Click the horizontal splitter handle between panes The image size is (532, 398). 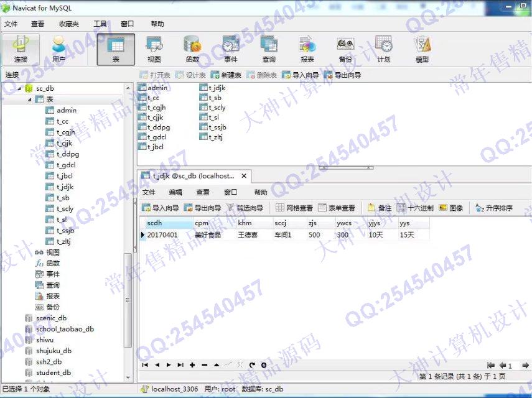point(346,167)
